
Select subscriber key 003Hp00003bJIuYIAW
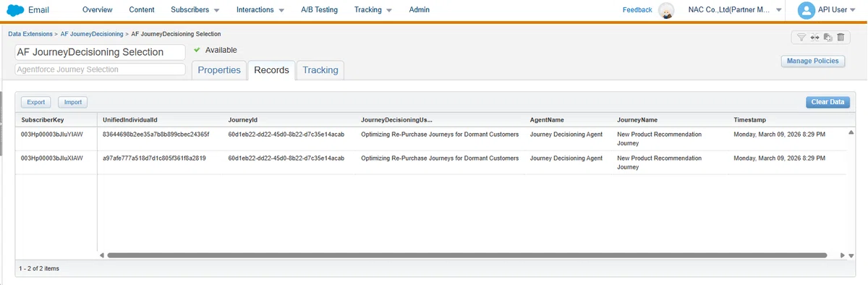pyautogui.click(x=52, y=135)
